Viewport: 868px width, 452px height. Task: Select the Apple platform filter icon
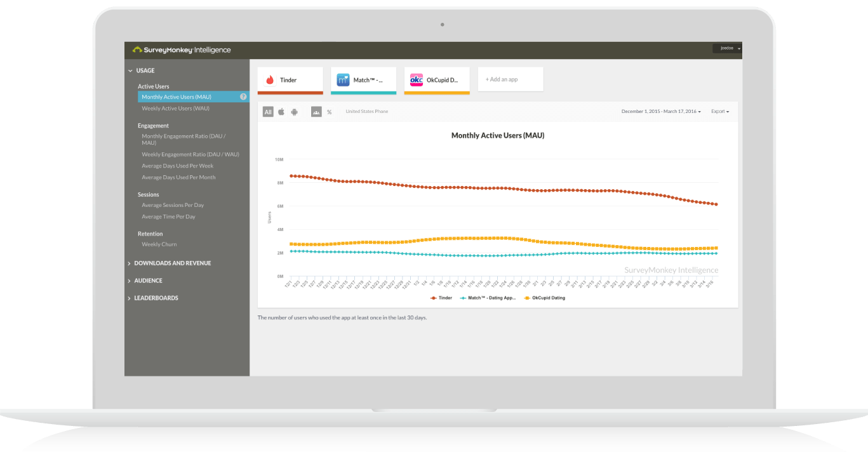coord(281,111)
